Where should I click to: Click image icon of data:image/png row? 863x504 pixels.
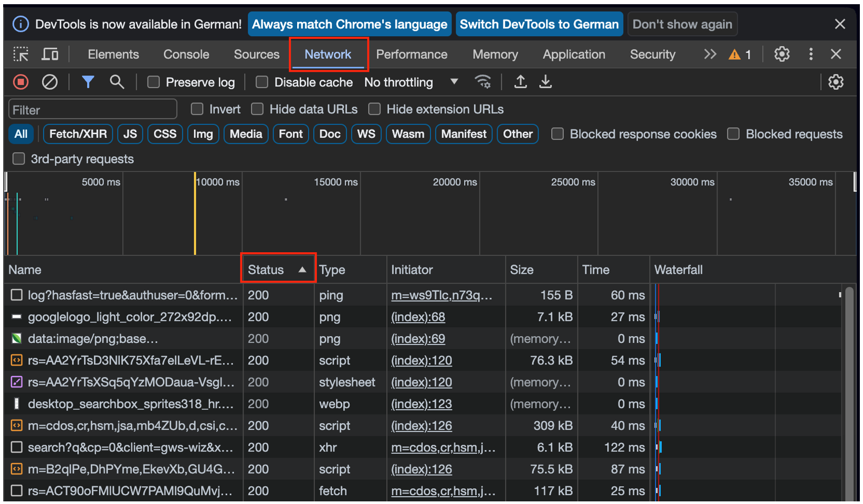[17, 338]
